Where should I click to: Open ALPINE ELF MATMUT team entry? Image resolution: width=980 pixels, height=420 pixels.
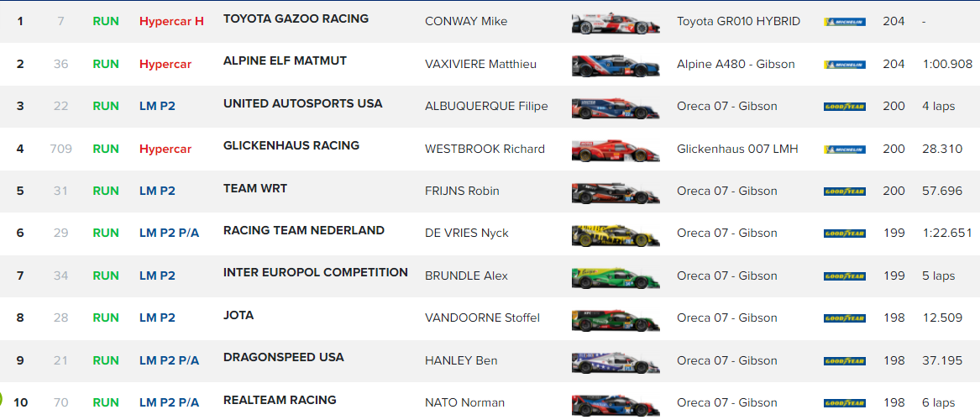(x=285, y=60)
